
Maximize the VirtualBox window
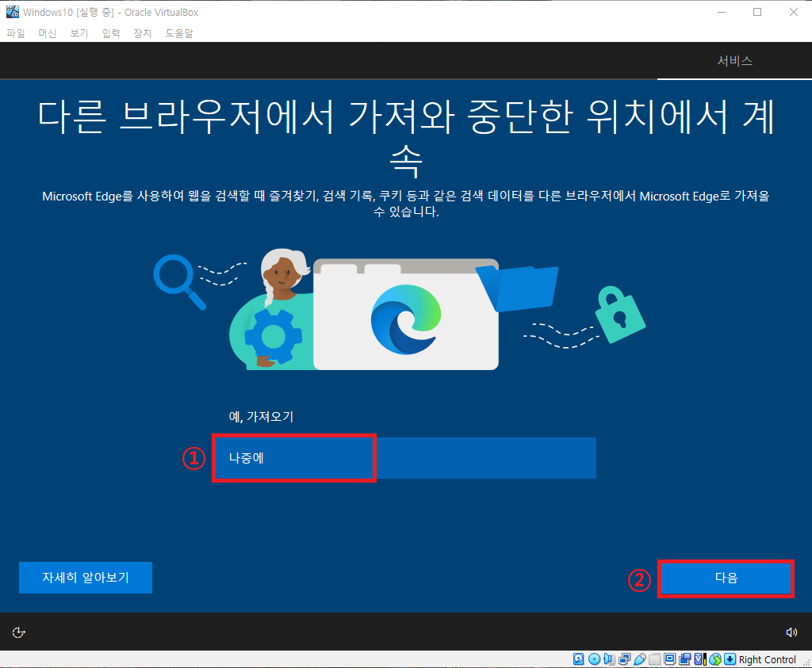[x=757, y=12]
